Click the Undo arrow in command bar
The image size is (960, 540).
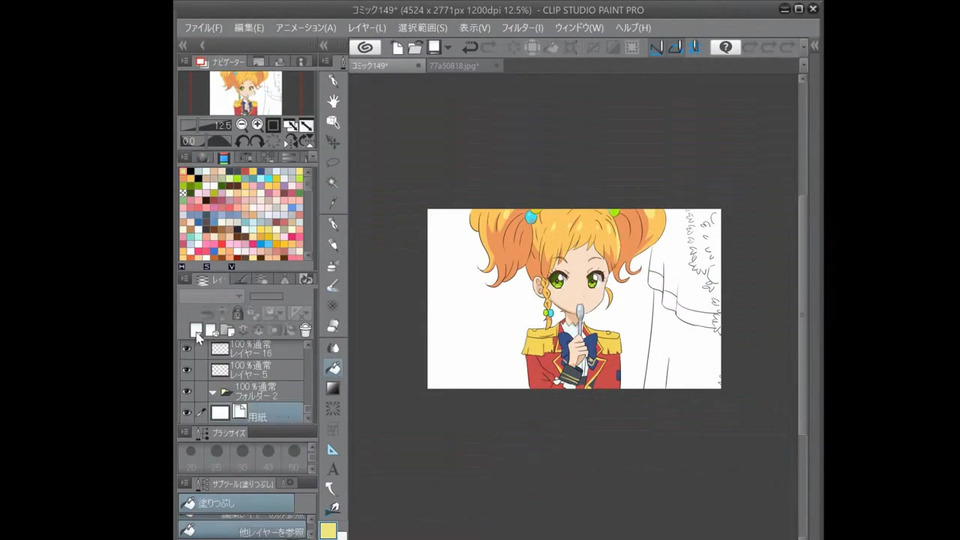(470, 47)
